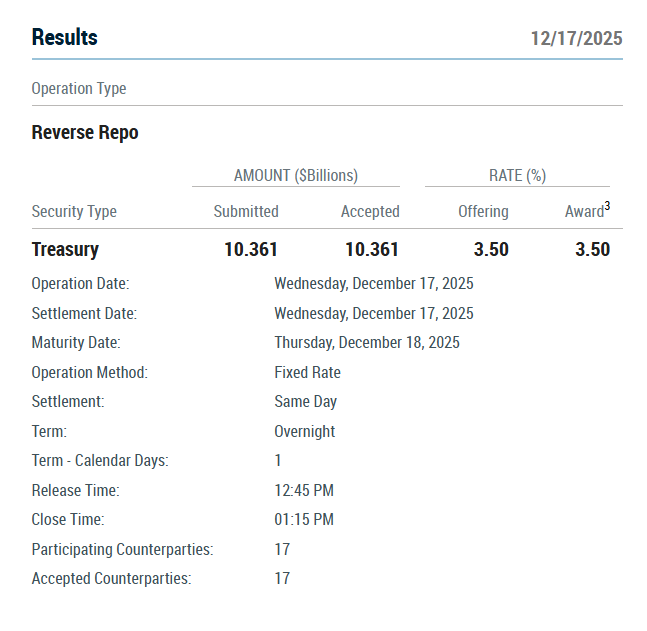Viewport: 647px width, 631px height.
Task: Click the Settlement Date value Wednesday, December 17
Action: click(x=374, y=313)
